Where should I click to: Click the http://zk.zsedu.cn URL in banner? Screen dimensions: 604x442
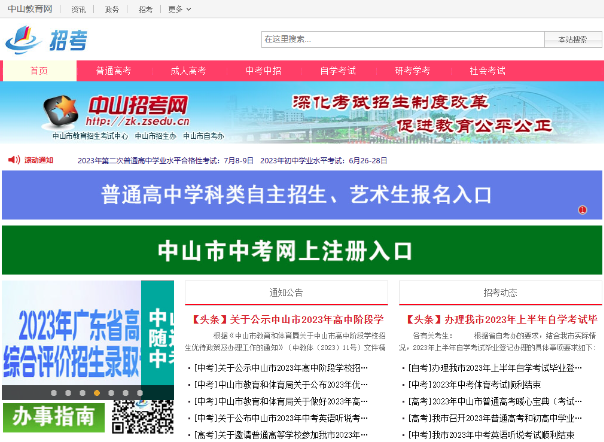[138, 121]
